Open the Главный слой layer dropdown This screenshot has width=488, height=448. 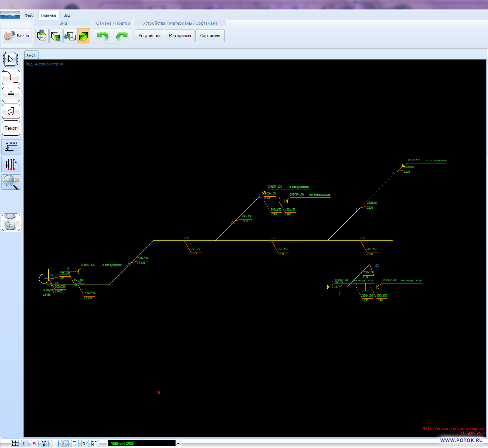178,443
